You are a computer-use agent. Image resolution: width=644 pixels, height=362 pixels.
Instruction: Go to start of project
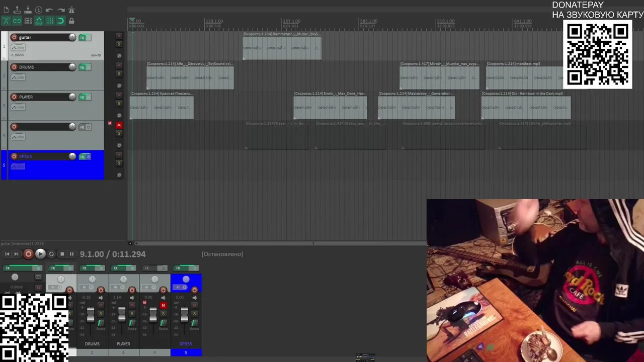coord(7,254)
